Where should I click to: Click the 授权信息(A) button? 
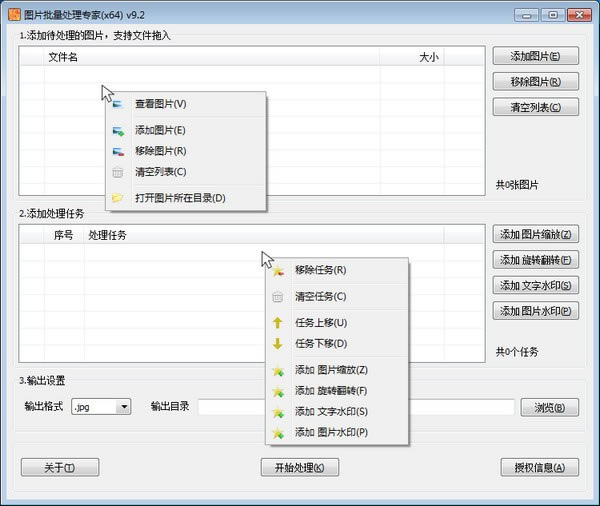pos(539,467)
